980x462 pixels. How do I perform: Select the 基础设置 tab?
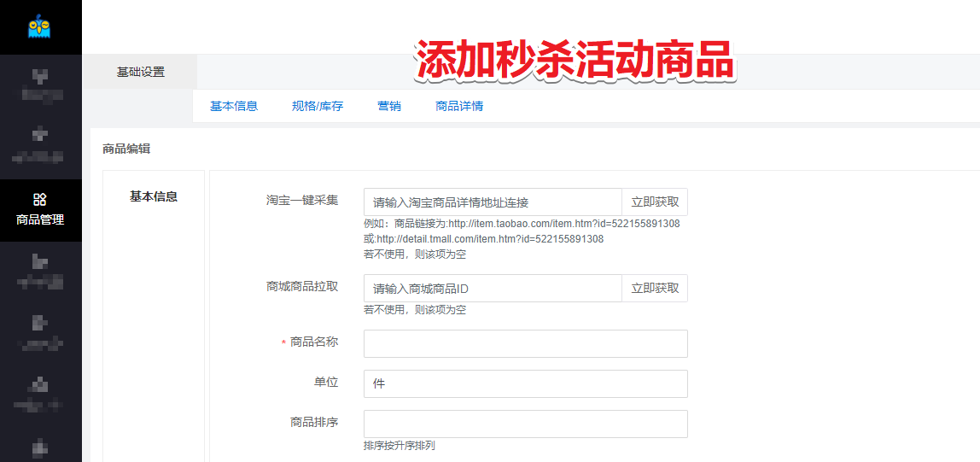coord(141,72)
